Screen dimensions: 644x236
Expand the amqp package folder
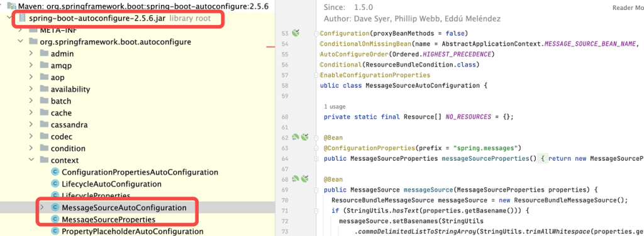click(x=31, y=65)
